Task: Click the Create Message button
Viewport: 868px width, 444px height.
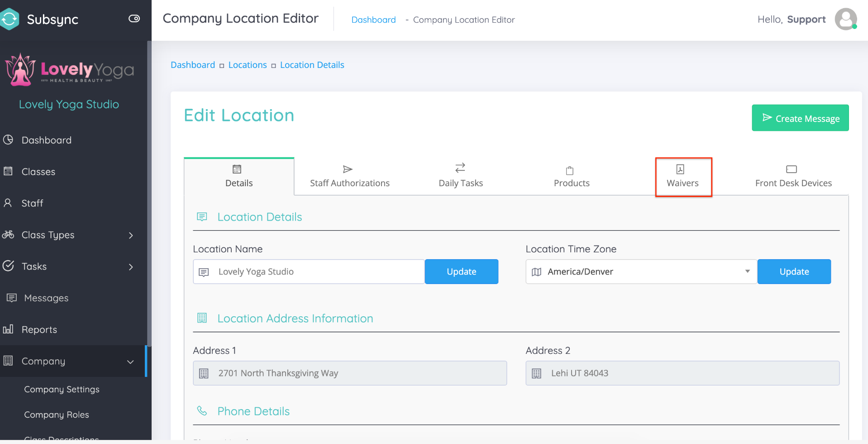Action: (800, 118)
